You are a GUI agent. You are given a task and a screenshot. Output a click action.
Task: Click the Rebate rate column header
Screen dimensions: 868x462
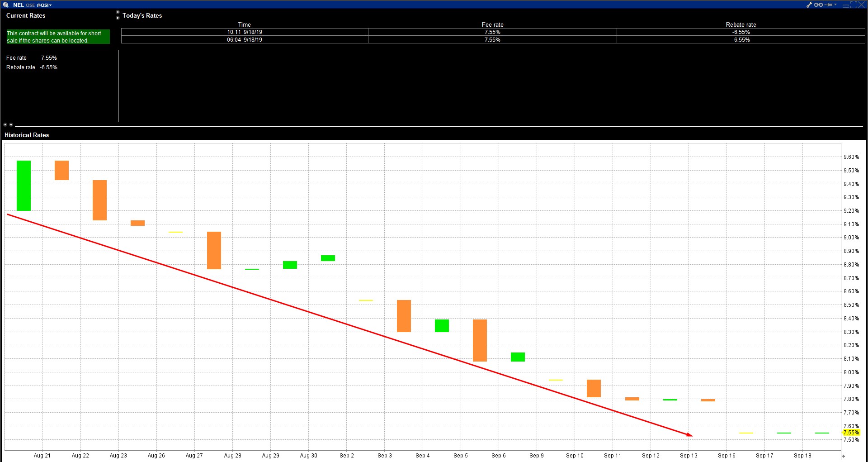pos(741,24)
